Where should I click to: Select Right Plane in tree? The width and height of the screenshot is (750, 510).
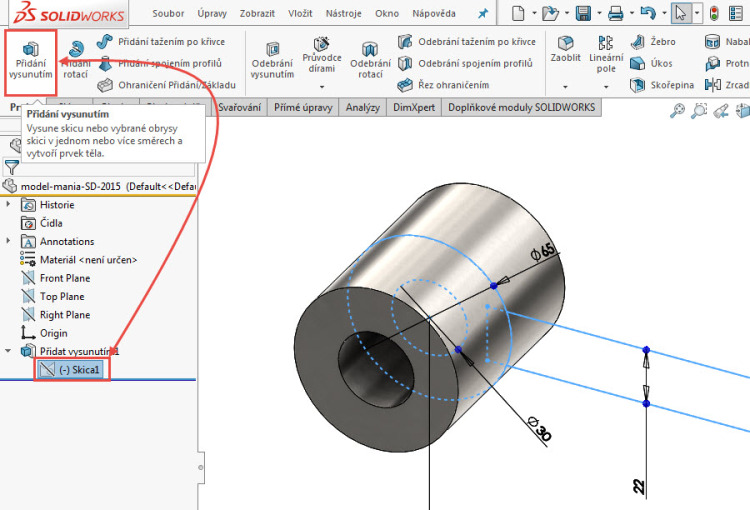click(55, 315)
